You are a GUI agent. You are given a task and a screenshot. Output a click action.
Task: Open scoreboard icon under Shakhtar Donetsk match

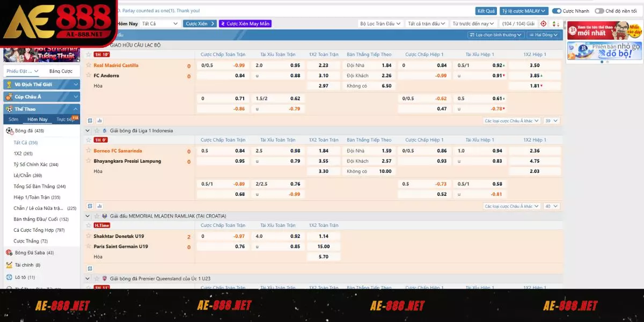90,268
